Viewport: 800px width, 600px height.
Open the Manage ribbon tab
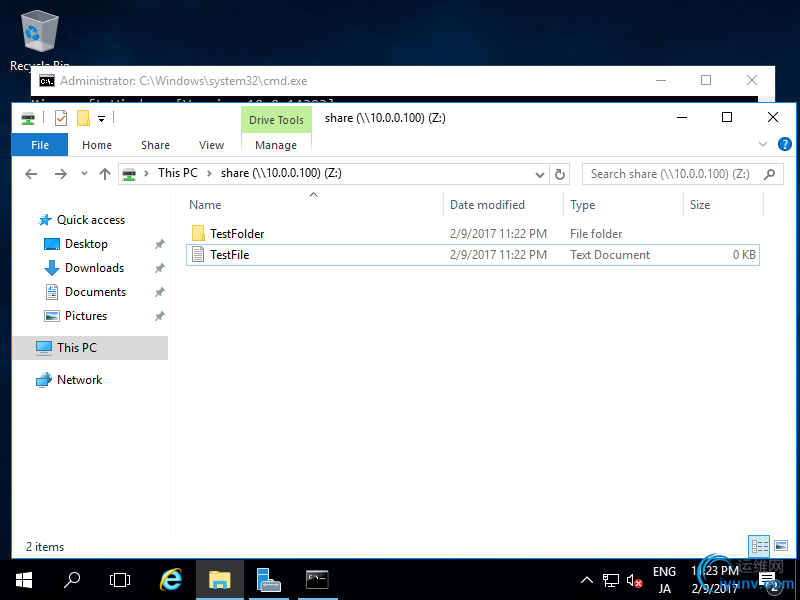click(x=276, y=145)
